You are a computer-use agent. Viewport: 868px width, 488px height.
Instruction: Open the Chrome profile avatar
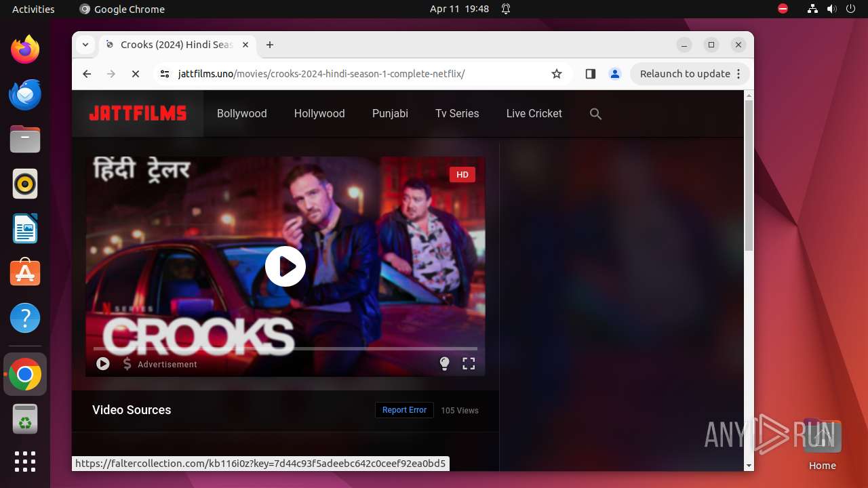(615, 74)
